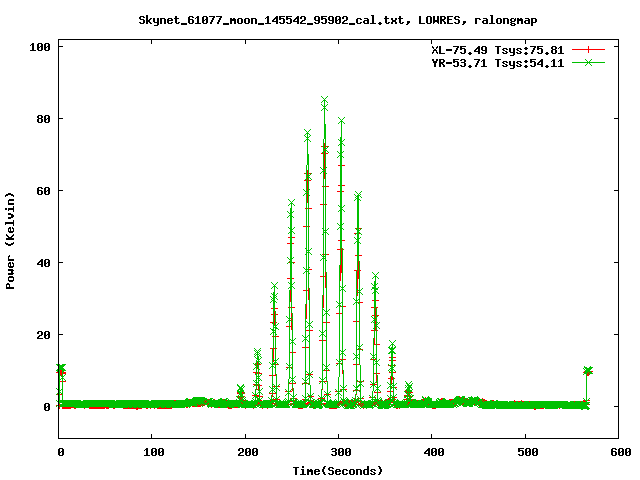Click the 200 tick label on x-axis
Image resolution: width=640 pixels, height=480 pixels.
tap(246, 453)
